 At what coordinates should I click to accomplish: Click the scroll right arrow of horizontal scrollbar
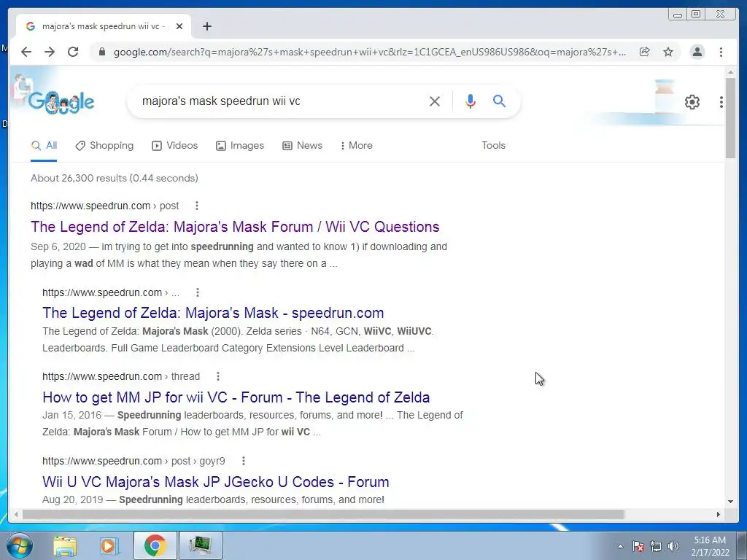pos(719,514)
